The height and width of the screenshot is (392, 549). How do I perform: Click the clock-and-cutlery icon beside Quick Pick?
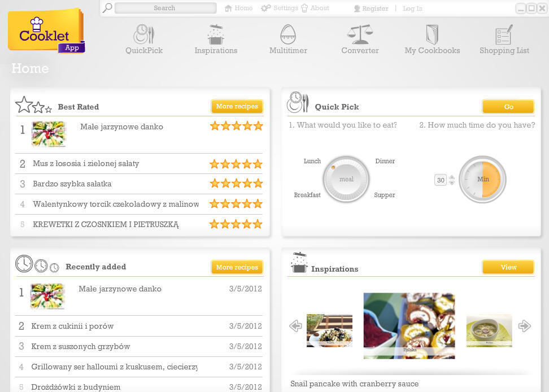(298, 102)
